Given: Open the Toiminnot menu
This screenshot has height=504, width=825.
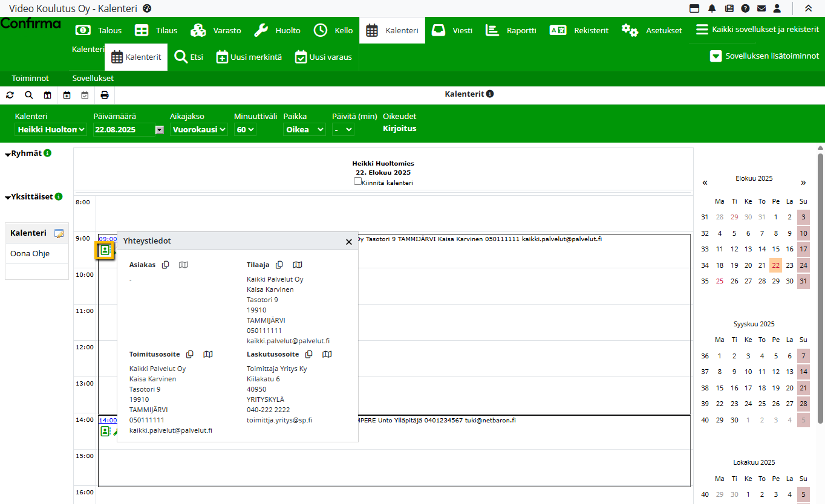Looking at the screenshot, I should [30, 78].
